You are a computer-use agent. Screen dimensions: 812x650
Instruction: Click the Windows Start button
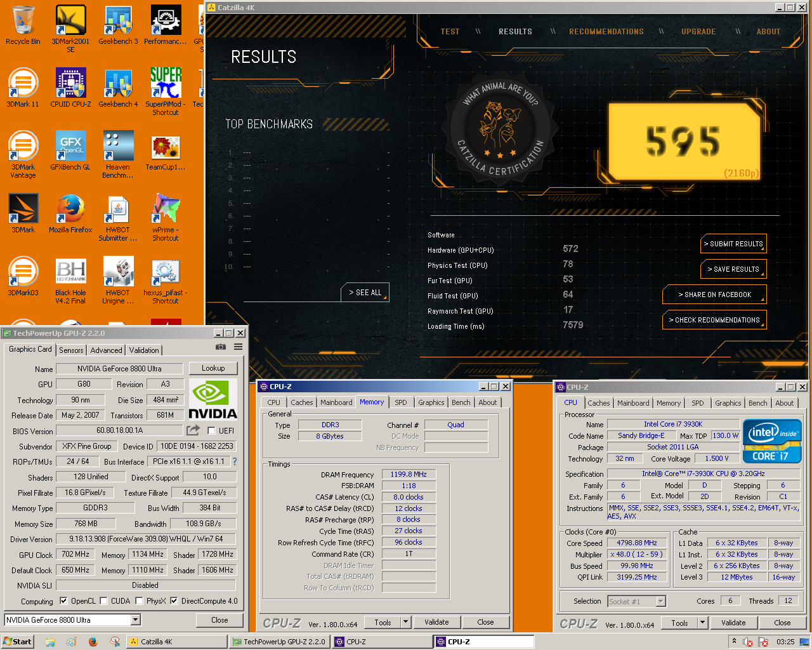click(x=17, y=642)
